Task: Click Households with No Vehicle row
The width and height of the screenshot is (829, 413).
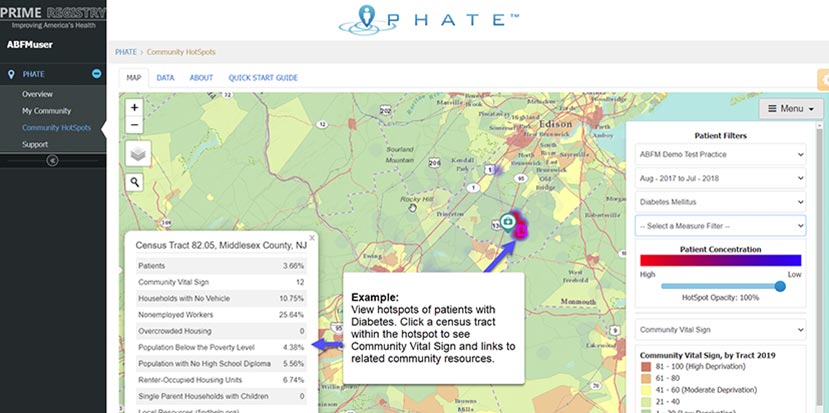Action: 221,298
